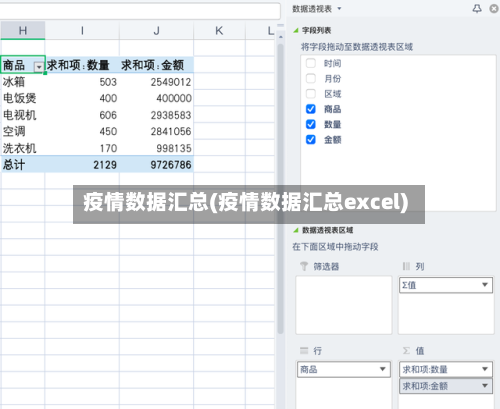Collapse the 字段列表 section
The width and height of the screenshot is (500, 409).
click(x=296, y=30)
